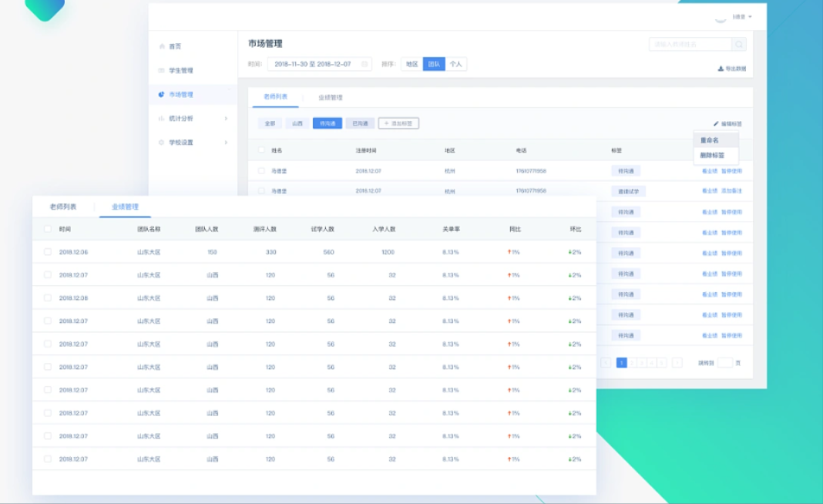Open the user name dropdown caret
The width and height of the screenshot is (823, 504).
point(750,17)
